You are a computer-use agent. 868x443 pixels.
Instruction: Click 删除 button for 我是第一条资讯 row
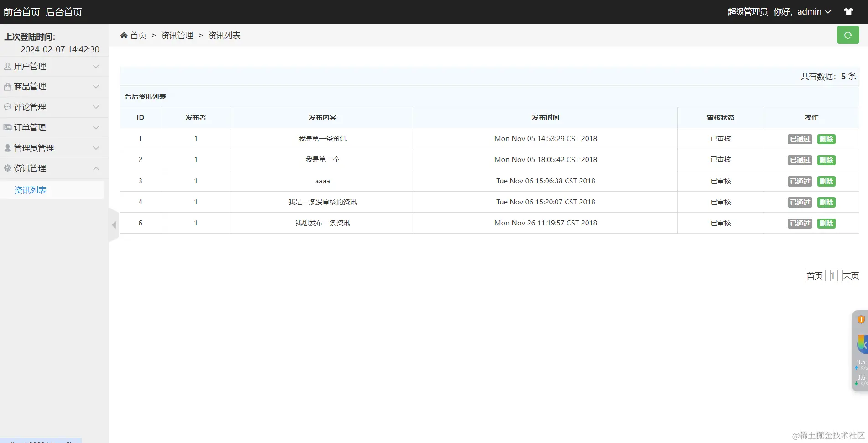tap(826, 139)
